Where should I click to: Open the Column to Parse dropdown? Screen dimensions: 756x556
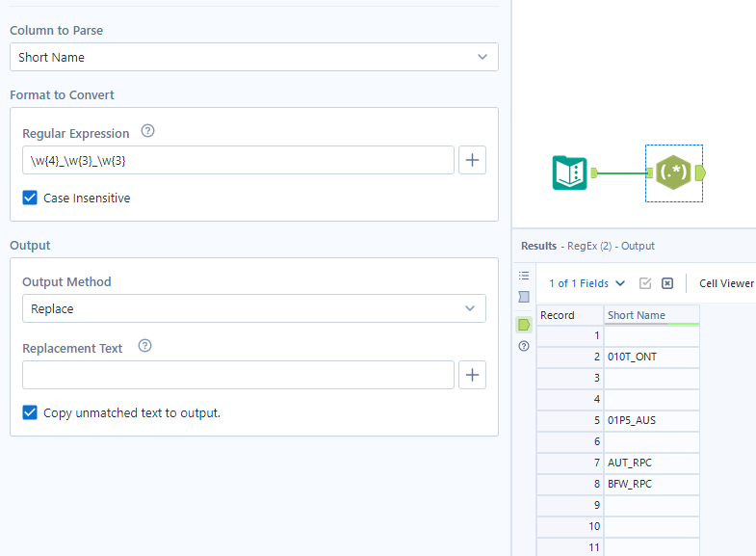[x=254, y=57]
